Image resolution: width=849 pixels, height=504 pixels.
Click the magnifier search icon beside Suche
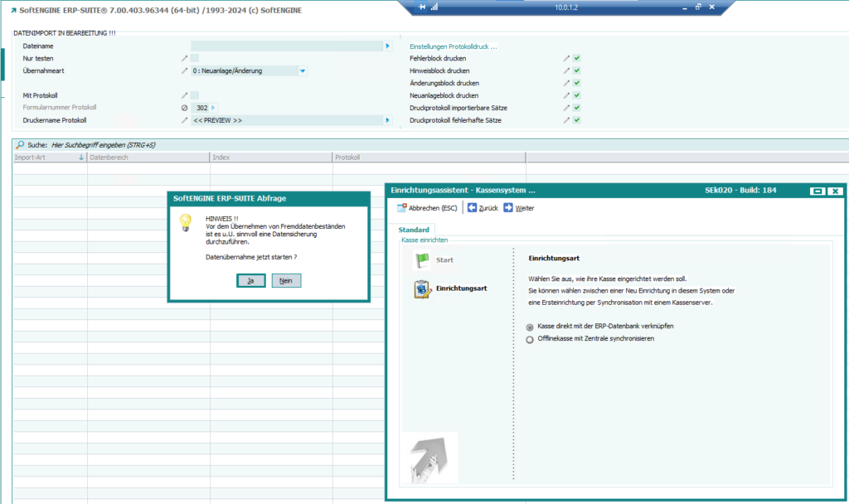[x=20, y=145]
